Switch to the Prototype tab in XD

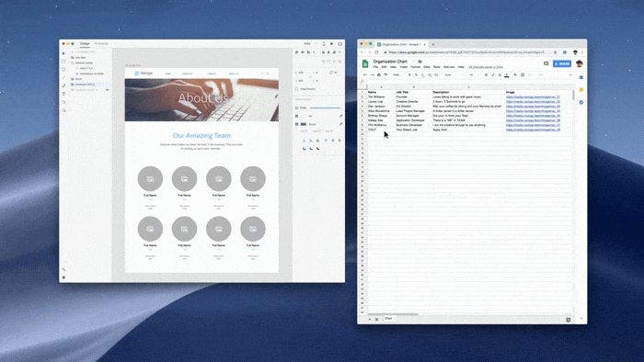pyautogui.click(x=101, y=43)
